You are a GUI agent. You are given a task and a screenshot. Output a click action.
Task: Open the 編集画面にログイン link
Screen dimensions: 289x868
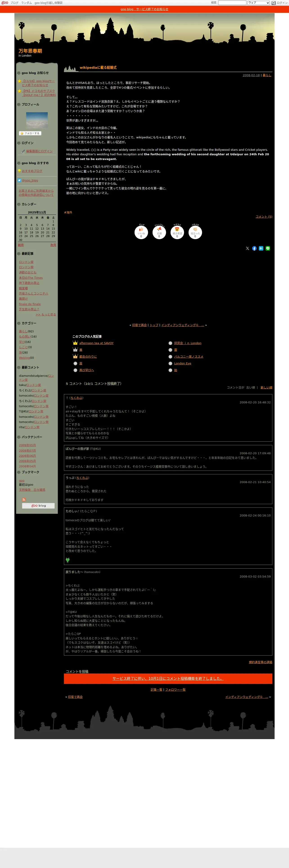coord(39,151)
